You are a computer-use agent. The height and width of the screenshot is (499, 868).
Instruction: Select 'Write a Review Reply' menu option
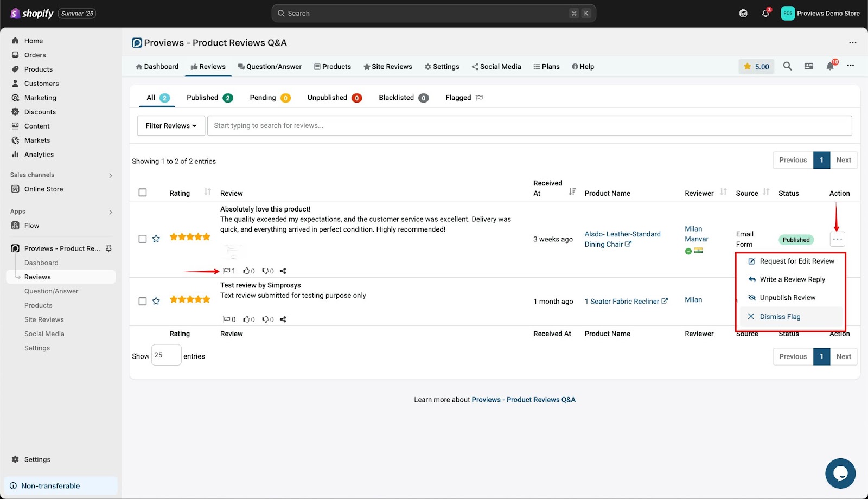(791, 279)
